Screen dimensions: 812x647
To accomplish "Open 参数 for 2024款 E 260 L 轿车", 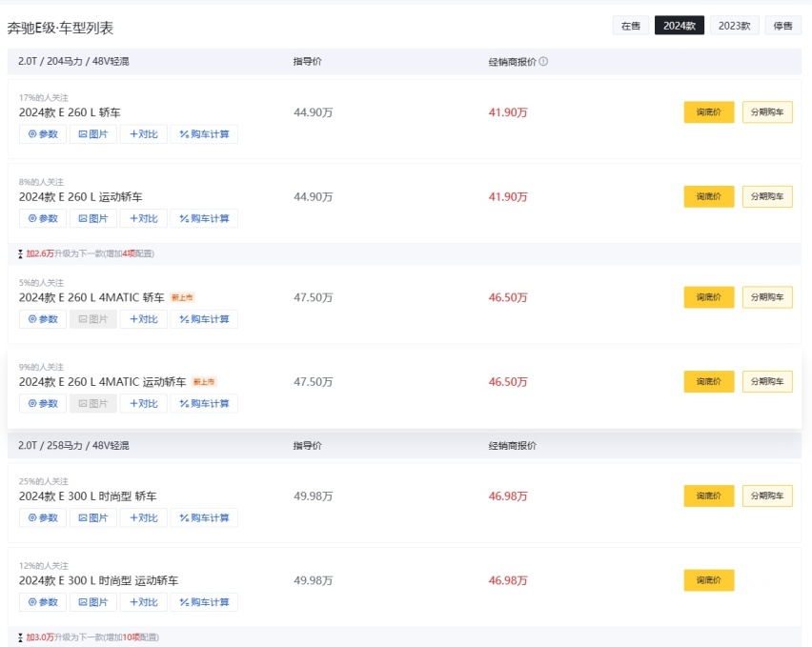I will coord(43,134).
